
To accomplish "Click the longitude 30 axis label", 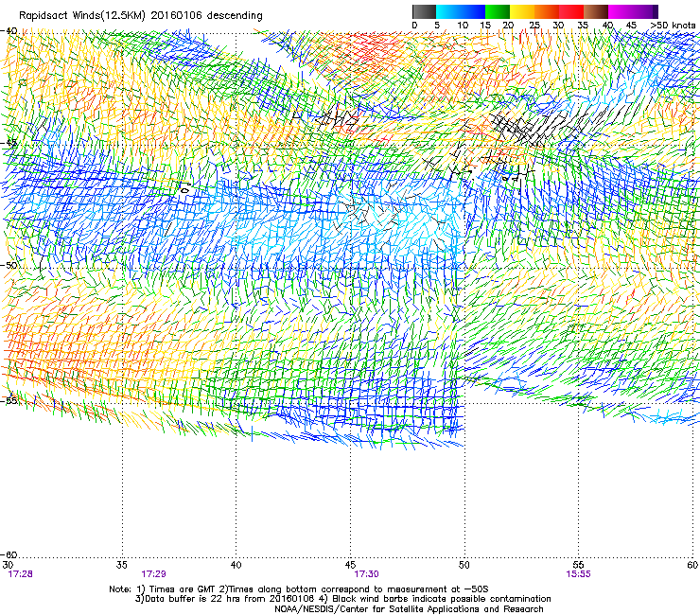I will tap(8, 565).
